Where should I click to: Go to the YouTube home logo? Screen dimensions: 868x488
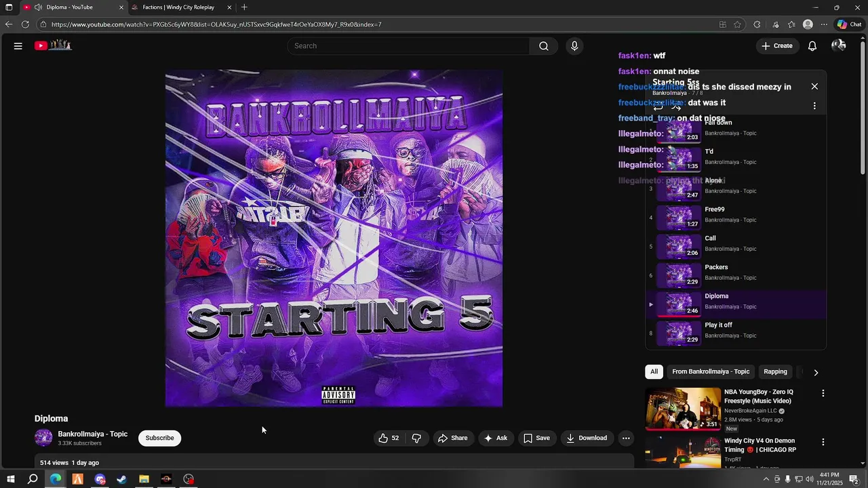[x=53, y=45]
